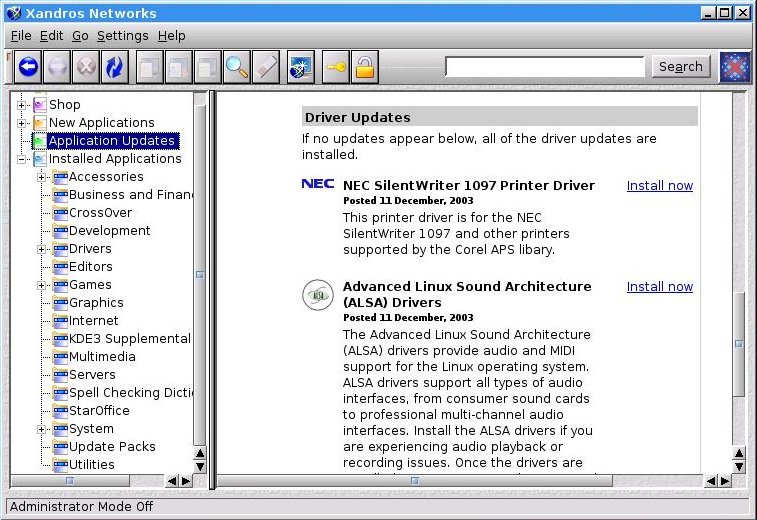Click the blue Refresh toolbar icon
Viewport: 757px width, 520px height.
pos(115,67)
